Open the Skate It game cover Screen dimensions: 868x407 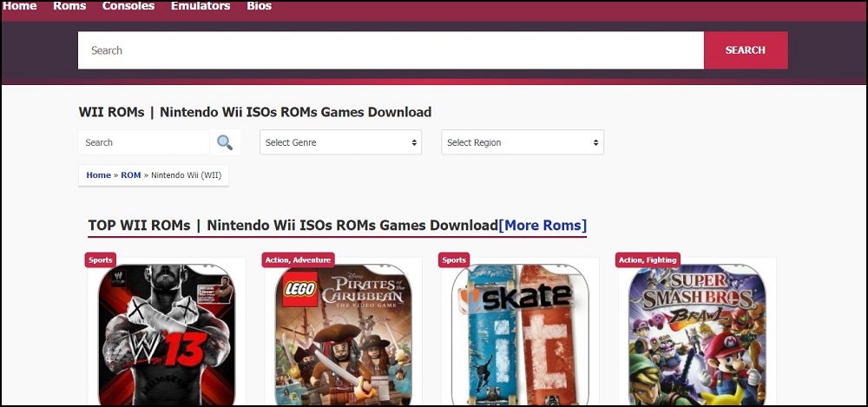tap(520, 335)
